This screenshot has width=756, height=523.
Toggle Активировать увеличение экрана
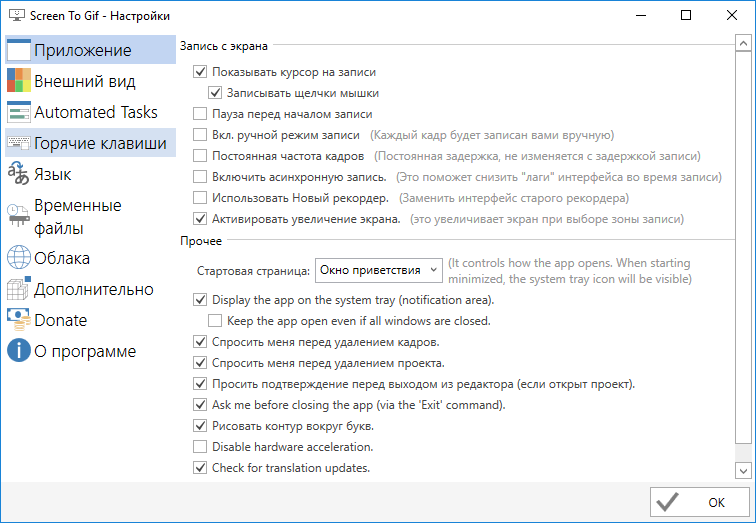[200, 219]
